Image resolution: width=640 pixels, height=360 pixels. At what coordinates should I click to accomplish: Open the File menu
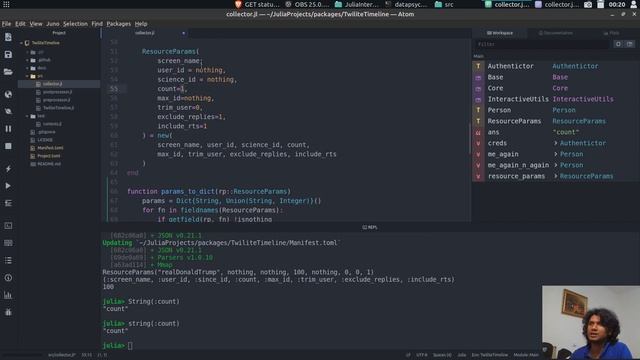click(6, 24)
